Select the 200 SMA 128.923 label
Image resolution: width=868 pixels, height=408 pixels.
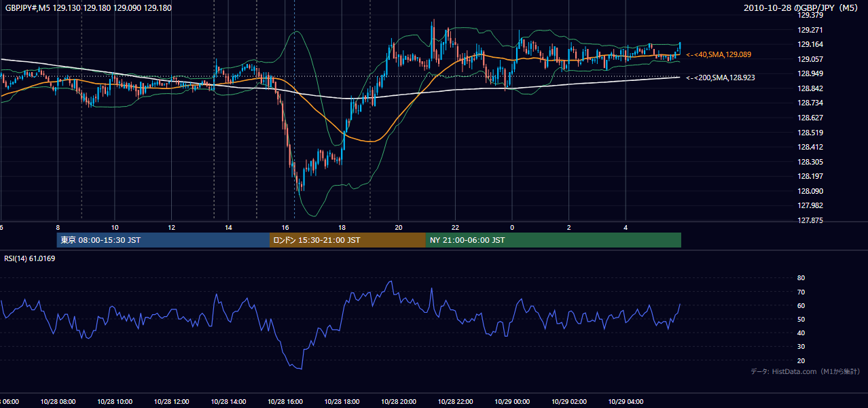point(721,78)
